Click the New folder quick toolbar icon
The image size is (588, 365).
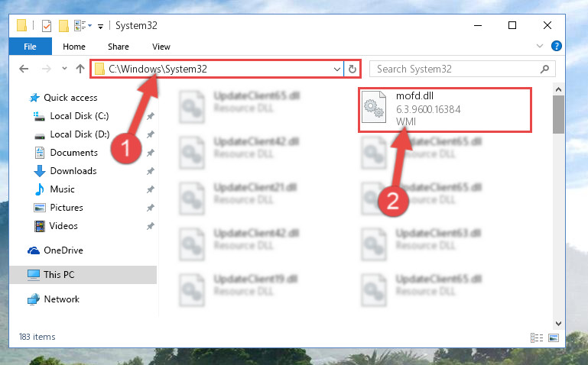[63, 26]
